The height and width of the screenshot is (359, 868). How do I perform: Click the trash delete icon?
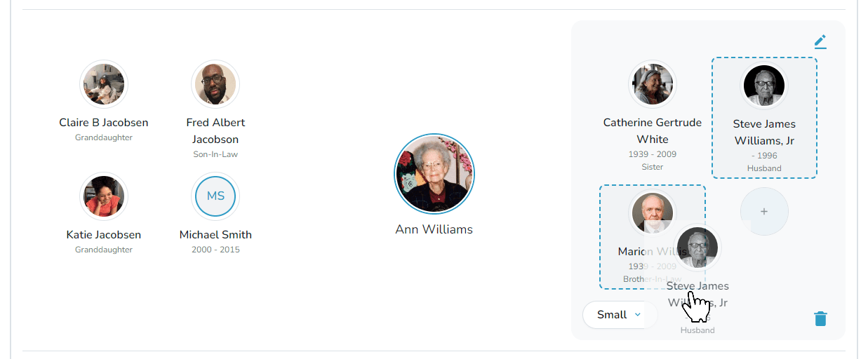(820, 319)
